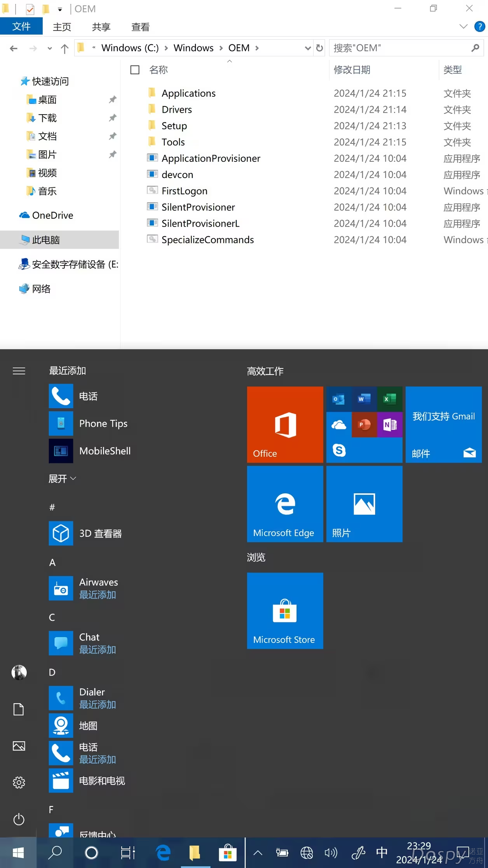
Task: Click the 搜索"OEM" search field
Action: coord(400,48)
